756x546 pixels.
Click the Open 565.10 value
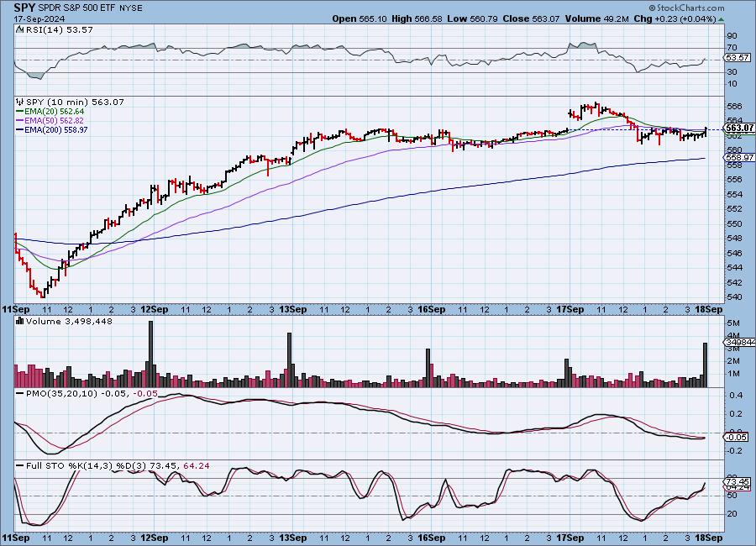pyautogui.click(x=360, y=18)
